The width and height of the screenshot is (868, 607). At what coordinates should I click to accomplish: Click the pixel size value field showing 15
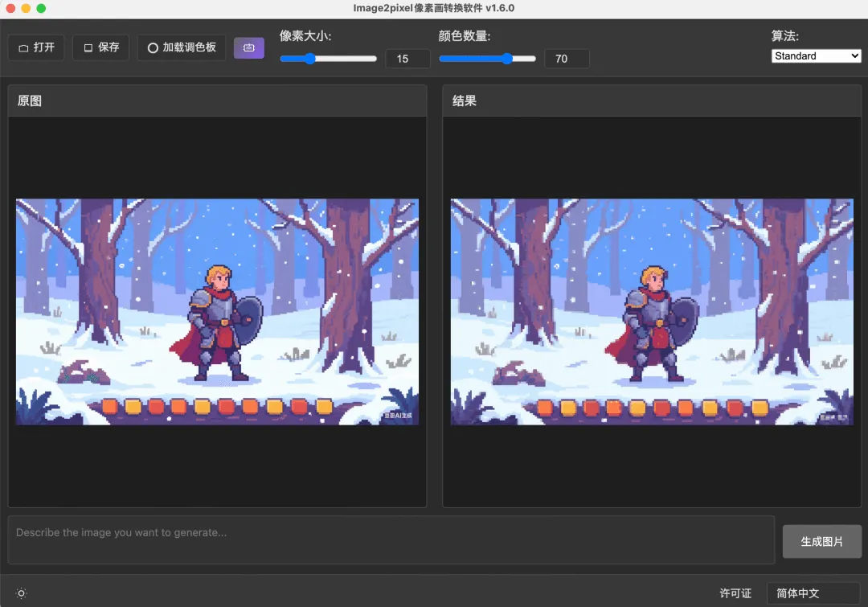point(407,59)
